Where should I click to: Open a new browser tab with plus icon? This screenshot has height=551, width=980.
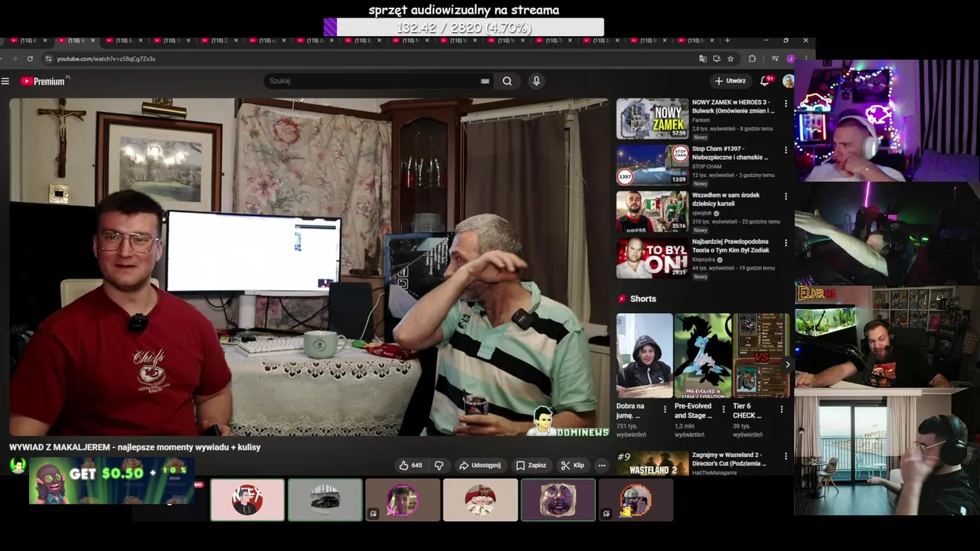coord(727,41)
